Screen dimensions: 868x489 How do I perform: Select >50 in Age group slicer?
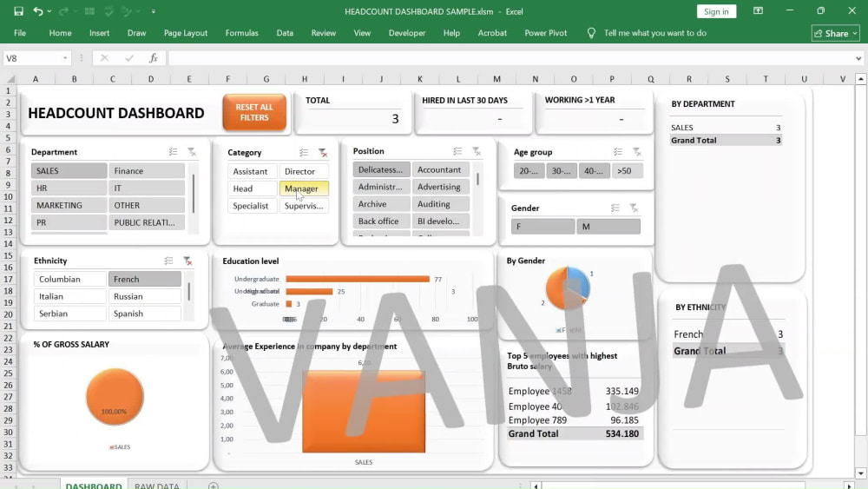tap(628, 170)
